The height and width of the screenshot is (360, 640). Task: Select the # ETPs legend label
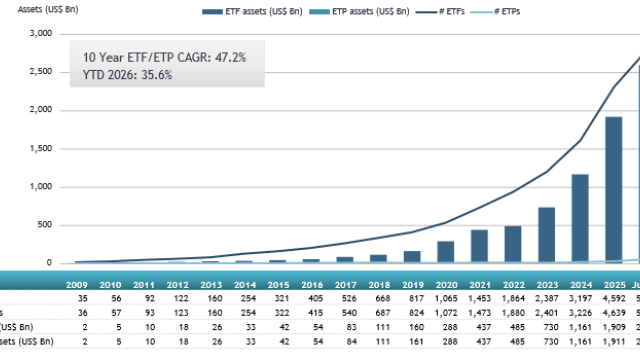click(507, 12)
